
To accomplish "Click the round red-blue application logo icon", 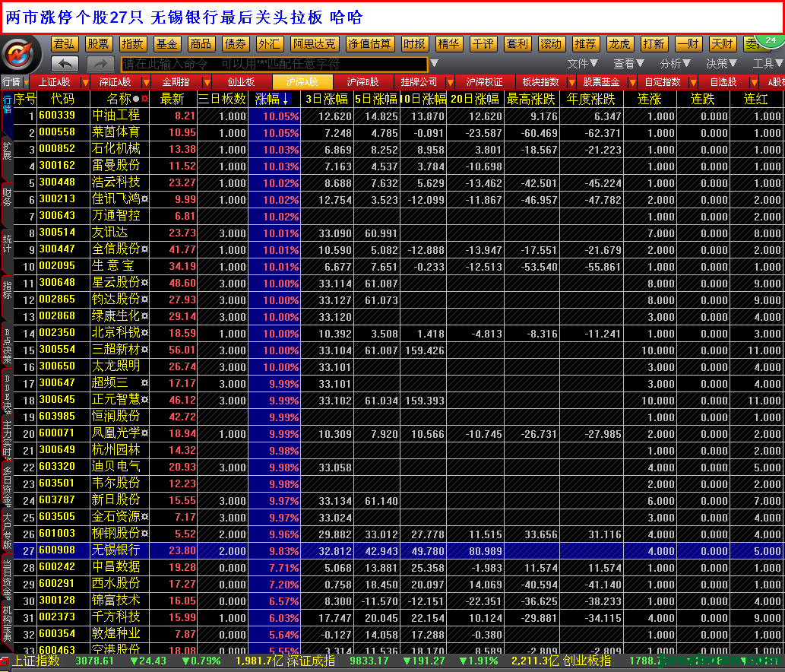I will coord(20,54).
